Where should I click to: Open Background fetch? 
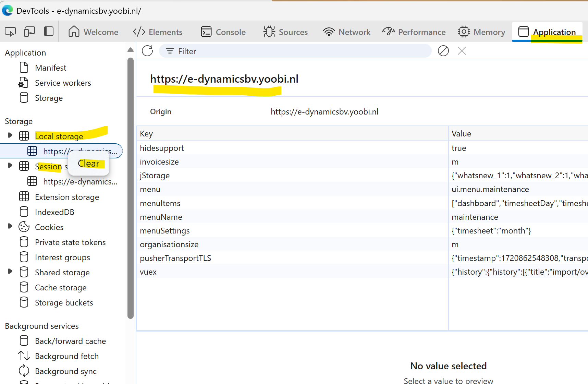point(67,356)
